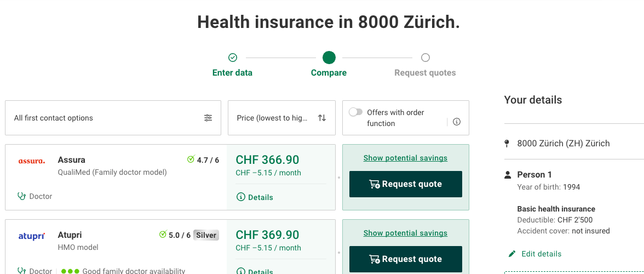Click the sort arrows icon

coord(322,118)
